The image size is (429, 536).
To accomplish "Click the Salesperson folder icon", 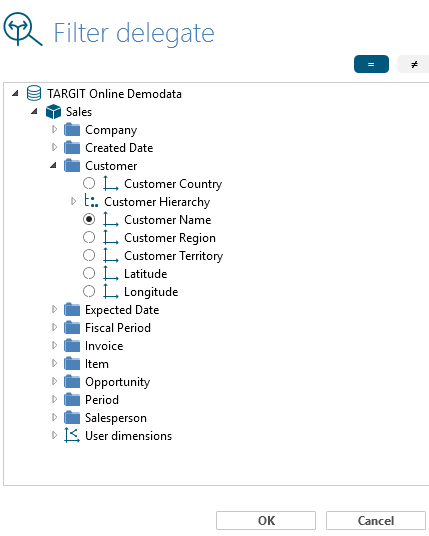I will click(72, 417).
